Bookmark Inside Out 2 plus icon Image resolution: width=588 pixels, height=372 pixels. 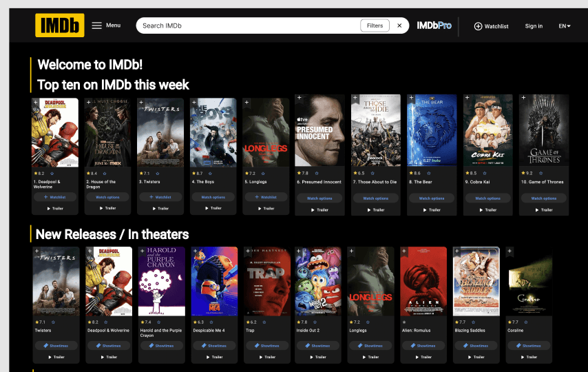pyautogui.click(x=299, y=251)
